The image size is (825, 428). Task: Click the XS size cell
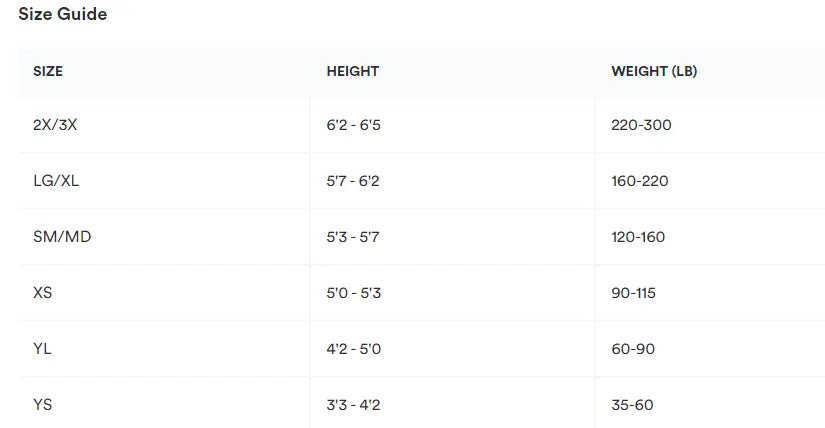click(x=43, y=293)
